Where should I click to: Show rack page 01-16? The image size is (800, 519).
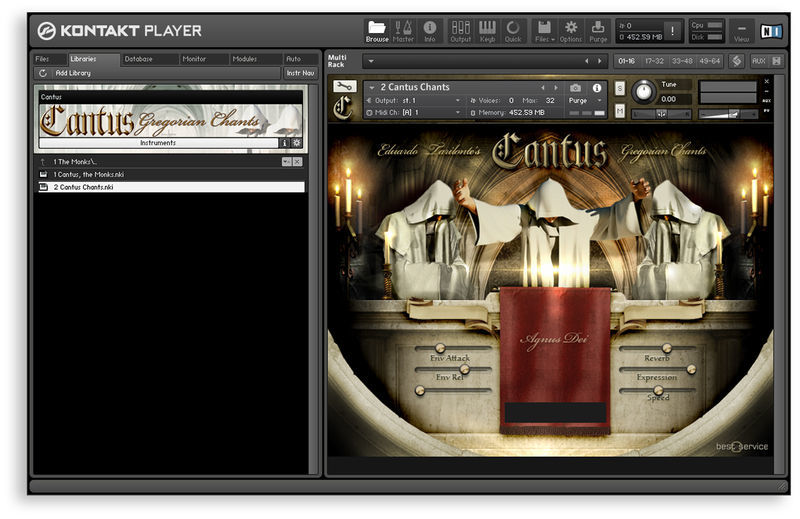click(x=627, y=61)
